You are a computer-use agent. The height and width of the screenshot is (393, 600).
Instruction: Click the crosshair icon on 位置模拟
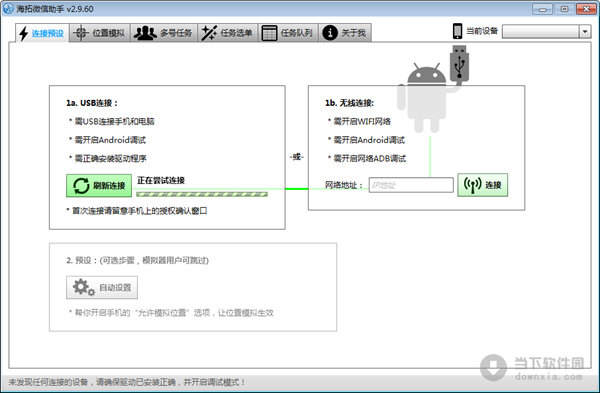coord(80,33)
